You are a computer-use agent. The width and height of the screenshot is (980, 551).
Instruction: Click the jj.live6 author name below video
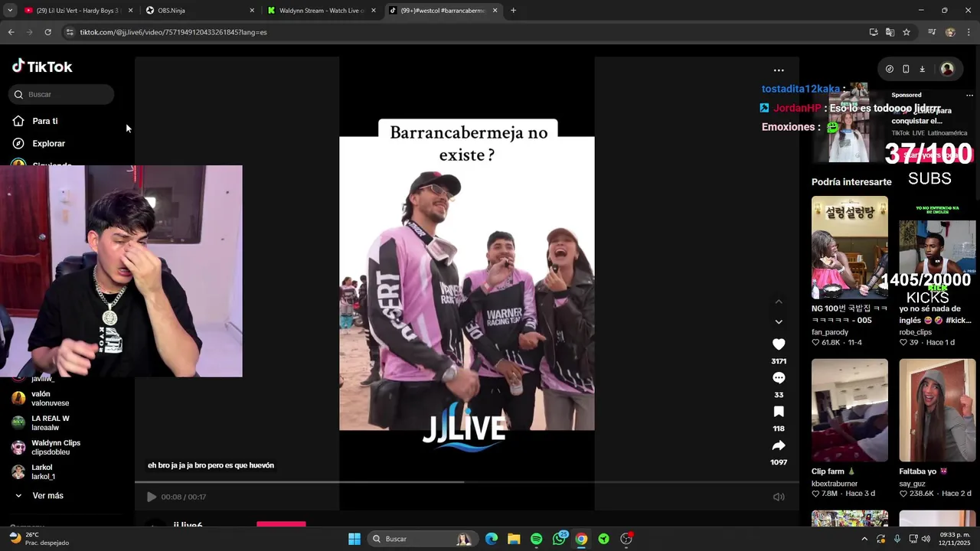(188, 525)
